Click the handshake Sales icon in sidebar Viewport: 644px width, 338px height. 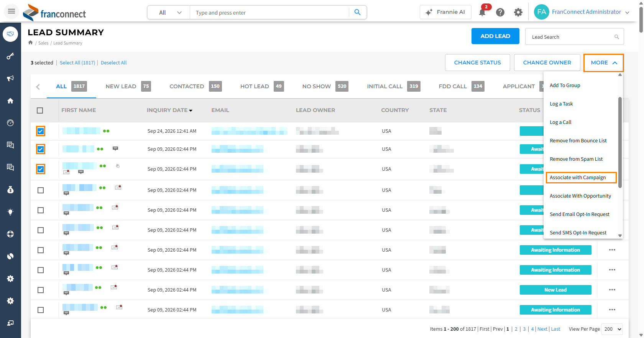point(10,34)
